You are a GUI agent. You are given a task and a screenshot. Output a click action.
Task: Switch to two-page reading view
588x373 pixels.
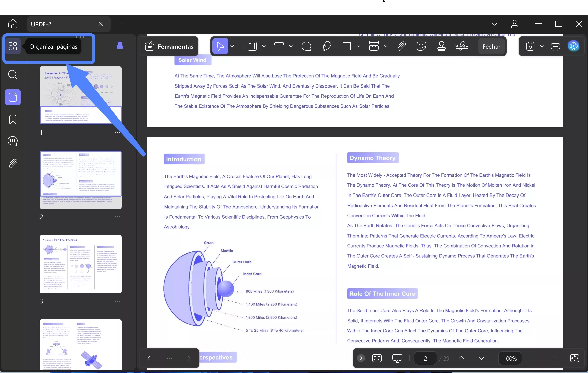tap(377, 358)
